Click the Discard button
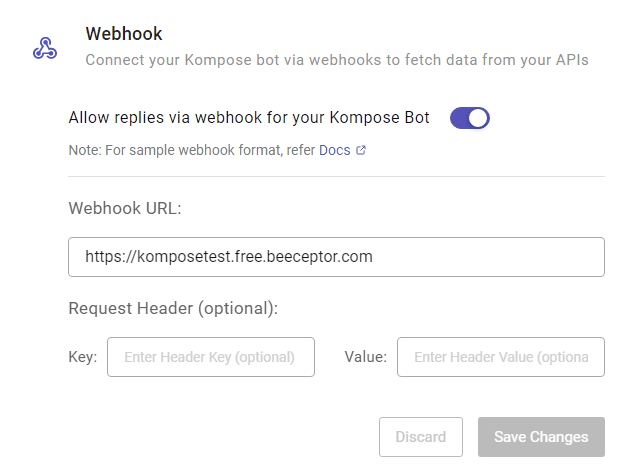629x465 pixels. (421, 437)
